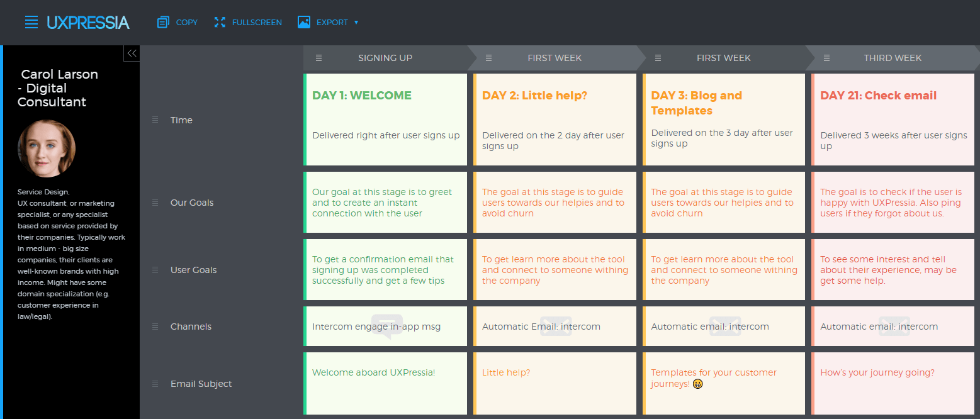
Task: Click the handle icon beside Email Subject row
Action: tap(155, 384)
